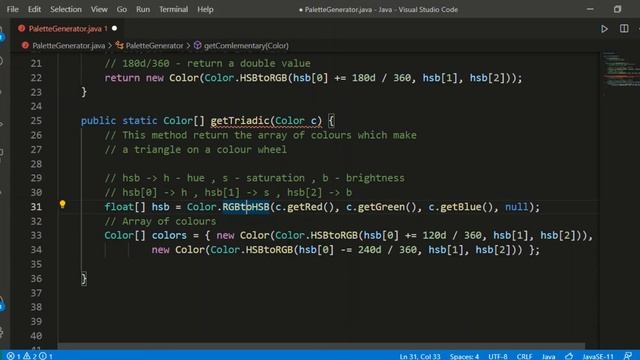640x360 pixels.
Task: Open the View menu
Action: [99, 9]
